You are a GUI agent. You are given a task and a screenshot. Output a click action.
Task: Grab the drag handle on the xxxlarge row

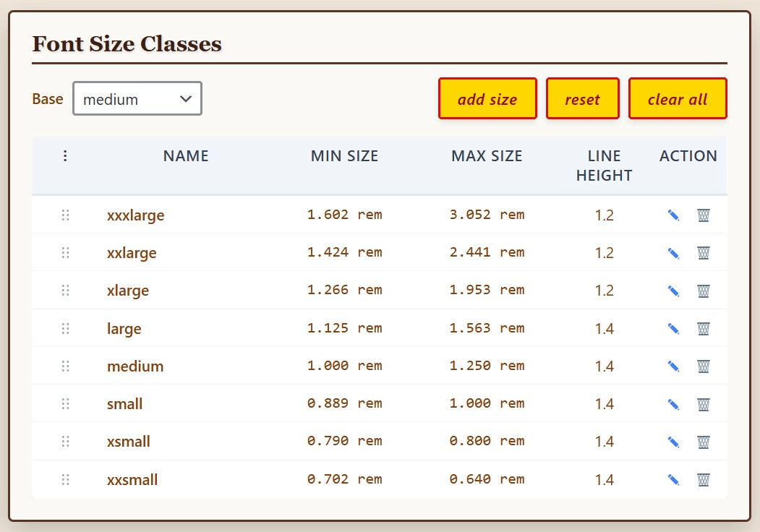coord(66,215)
